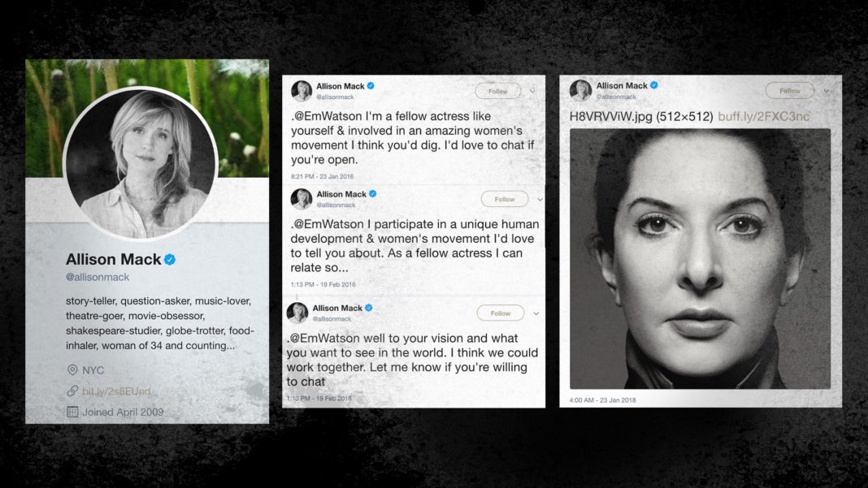Click the avatar on the first @EmWatson tweet
Screen dimensions: 868x488
pos(302,91)
